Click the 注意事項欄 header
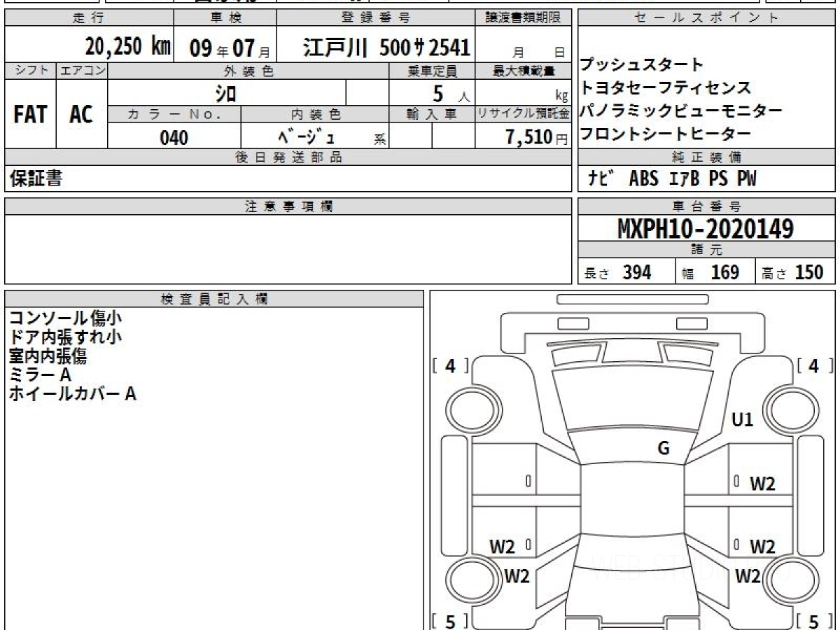The width and height of the screenshot is (840, 630). 288,206
